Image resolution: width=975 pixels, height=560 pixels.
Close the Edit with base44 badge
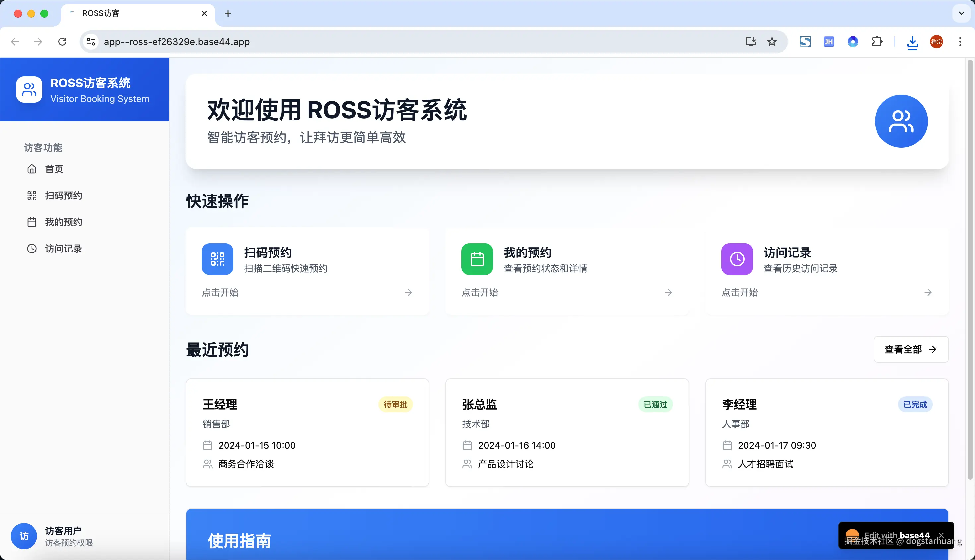pyautogui.click(x=941, y=535)
